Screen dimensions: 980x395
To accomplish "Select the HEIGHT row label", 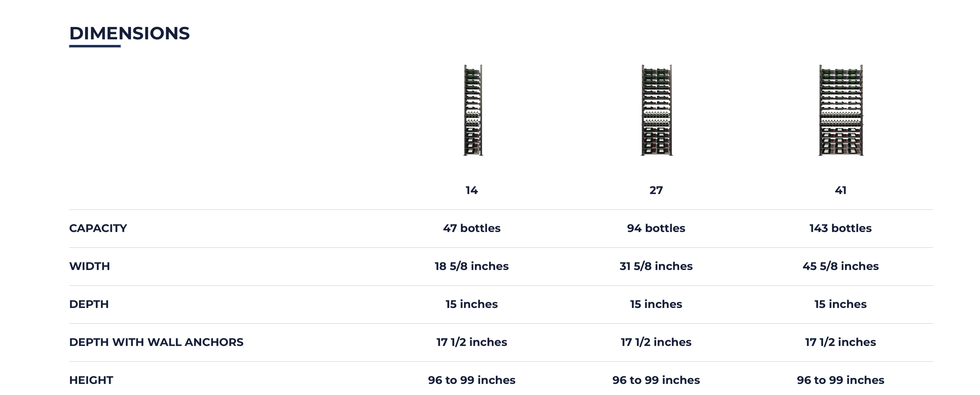I will pyautogui.click(x=91, y=380).
